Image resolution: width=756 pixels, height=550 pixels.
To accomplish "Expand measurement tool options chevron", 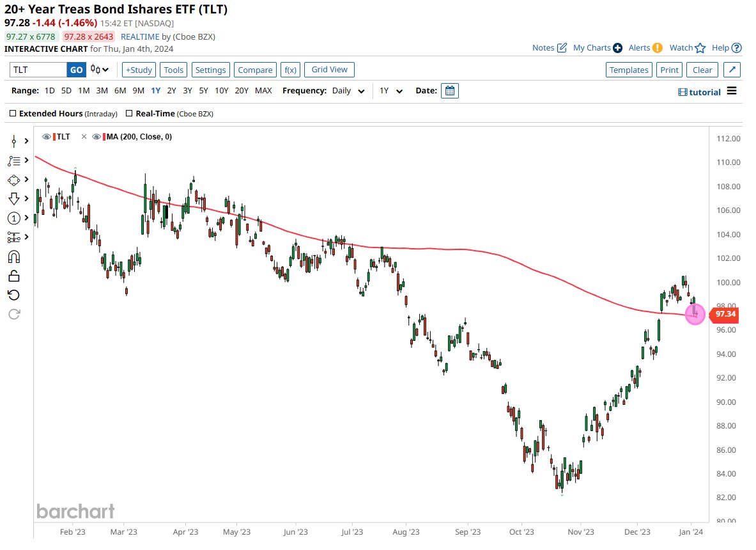I will 26,237.
